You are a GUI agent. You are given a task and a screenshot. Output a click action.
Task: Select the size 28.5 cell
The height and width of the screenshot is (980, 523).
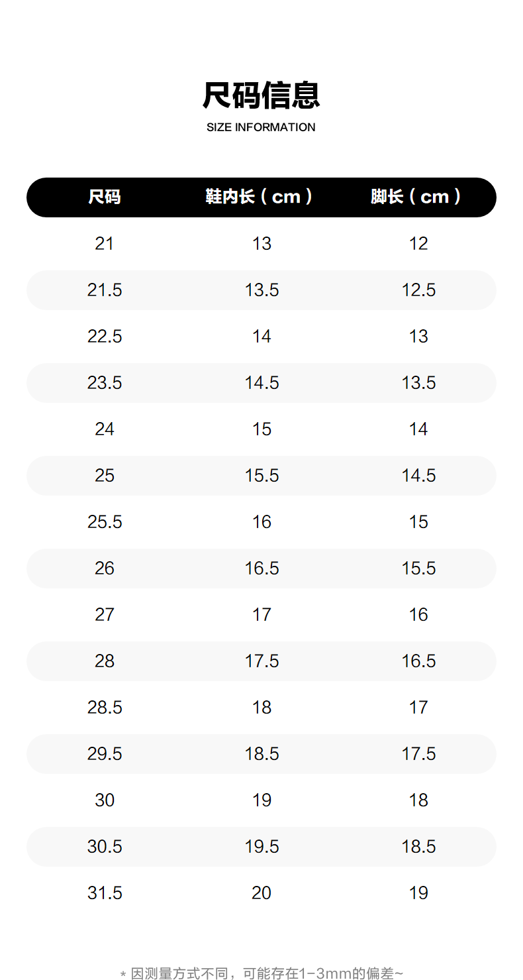coord(105,708)
